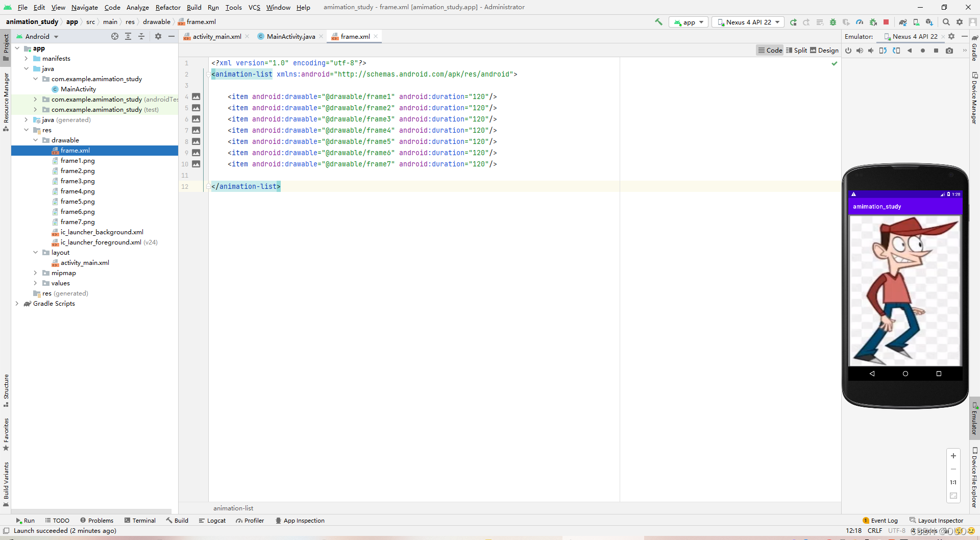The image size is (980, 540).
Task: Switch to activity_main.xml editor tab
Action: (216, 36)
